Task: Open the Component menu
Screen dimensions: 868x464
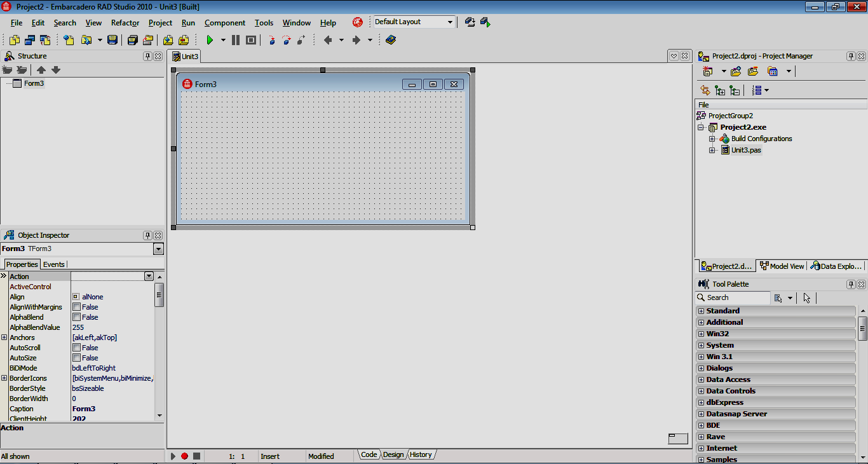Action: [x=225, y=23]
